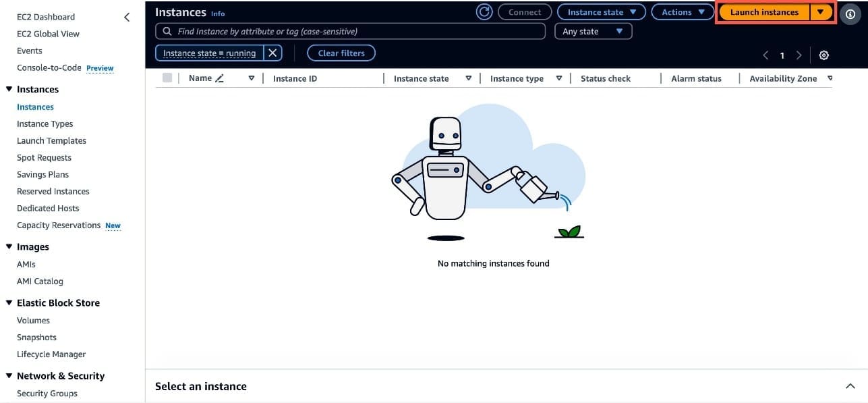Open the Instance state dropdown
Screen dimensions: 868x403
601,12
